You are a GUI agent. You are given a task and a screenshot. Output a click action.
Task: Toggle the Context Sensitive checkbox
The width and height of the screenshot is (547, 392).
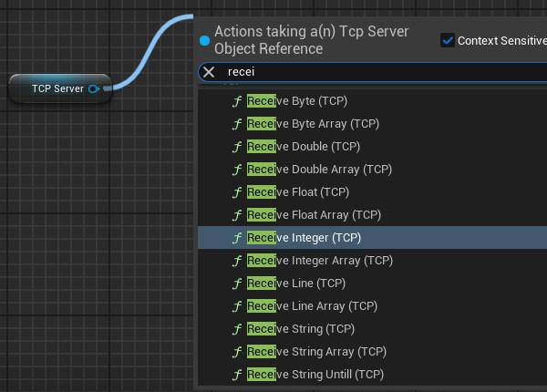(x=448, y=40)
